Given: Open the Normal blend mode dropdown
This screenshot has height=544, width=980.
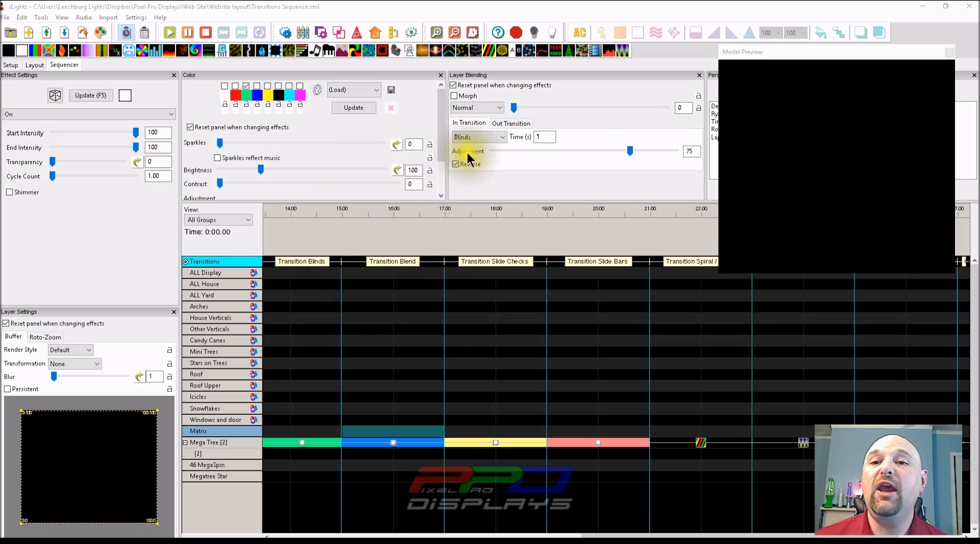Looking at the screenshot, I should pos(477,108).
